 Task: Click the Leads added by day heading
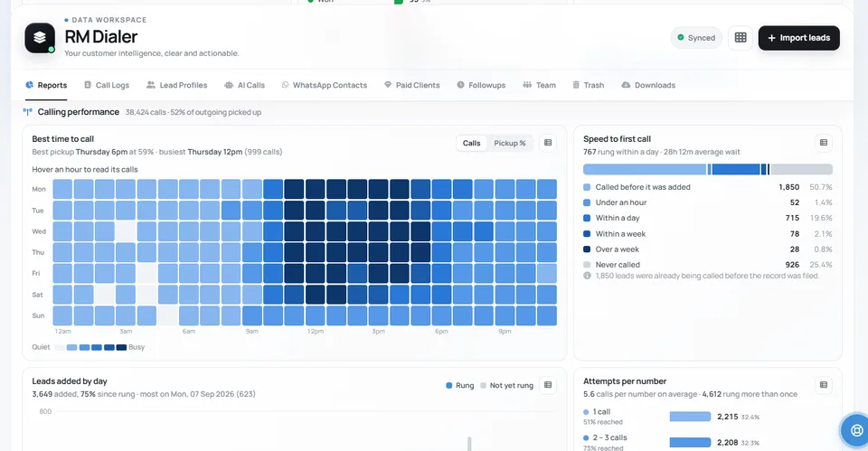click(x=70, y=381)
